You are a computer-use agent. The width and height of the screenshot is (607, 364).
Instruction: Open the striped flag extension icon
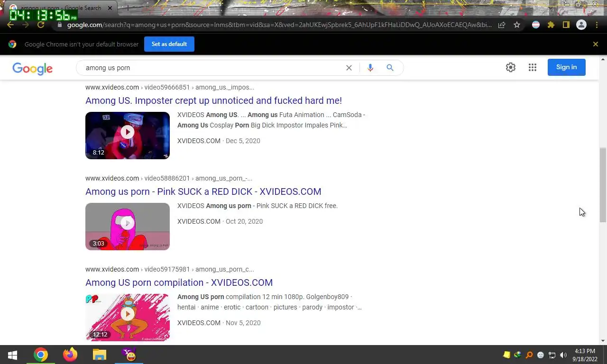(536, 25)
